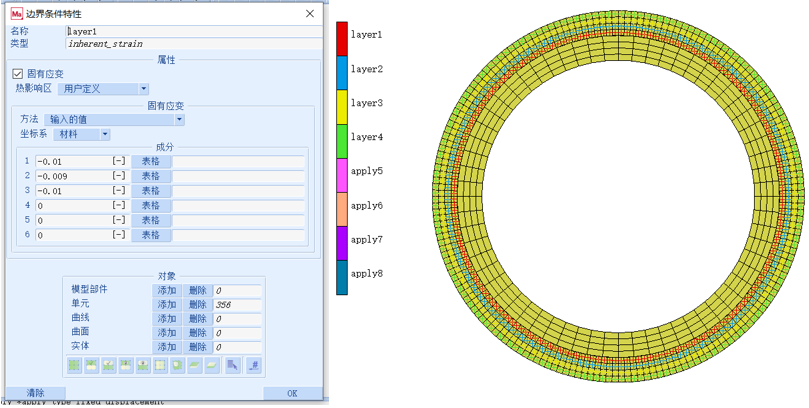Click the teal apply8 legend swatch
This screenshot has width=809, height=408.
pos(342,278)
